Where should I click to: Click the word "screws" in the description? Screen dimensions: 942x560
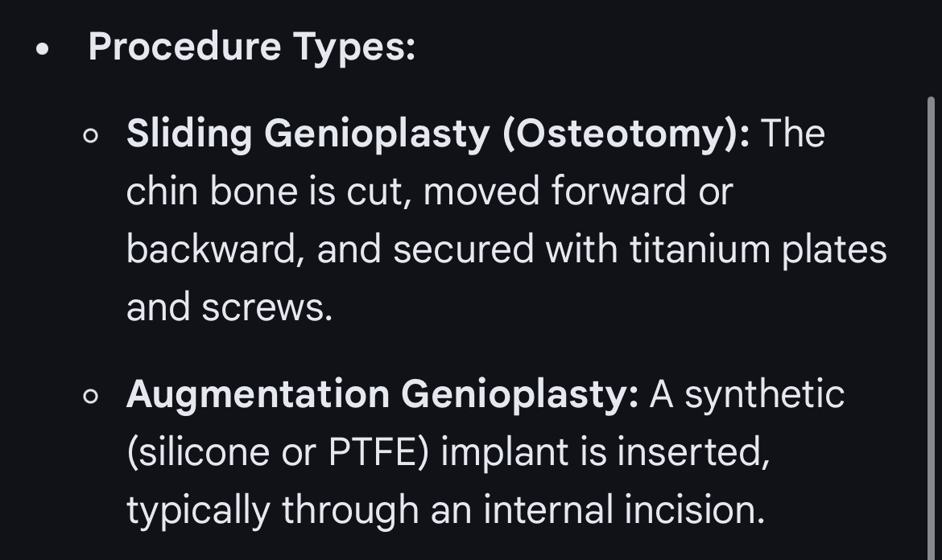pos(265,308)
